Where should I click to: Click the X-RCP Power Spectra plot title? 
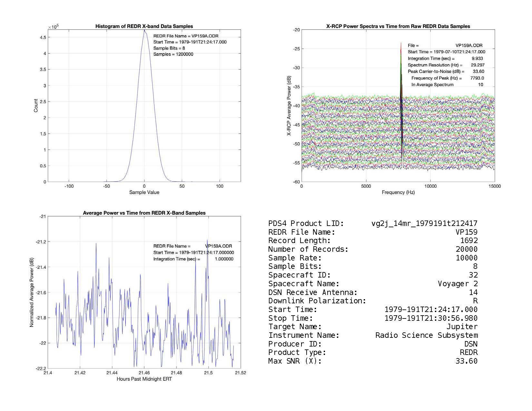coord(398,26)
